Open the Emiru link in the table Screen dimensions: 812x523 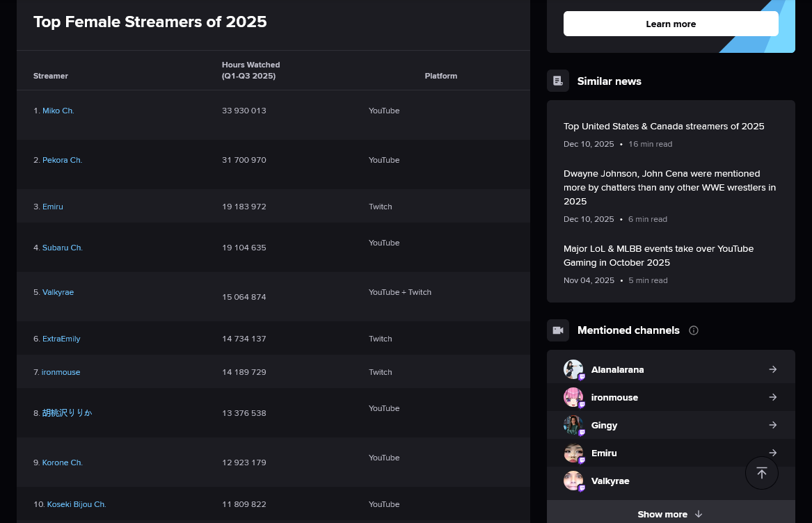(x=53, y=207)
